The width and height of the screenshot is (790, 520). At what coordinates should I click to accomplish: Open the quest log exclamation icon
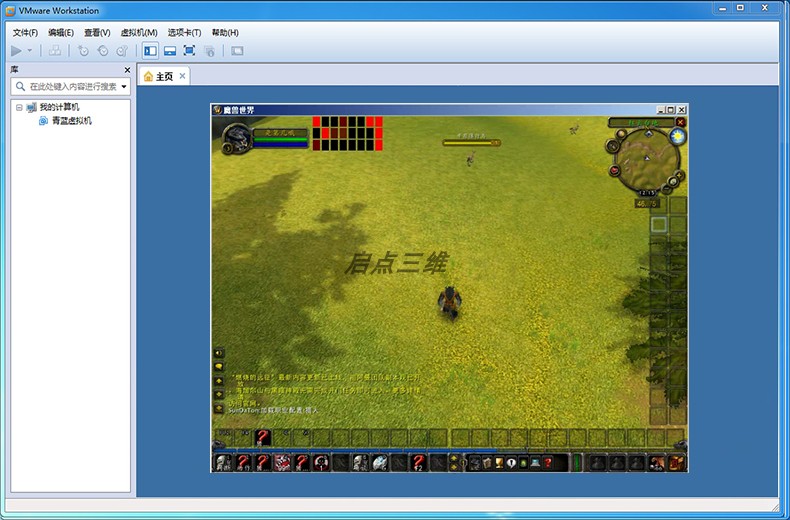[511, 463]
